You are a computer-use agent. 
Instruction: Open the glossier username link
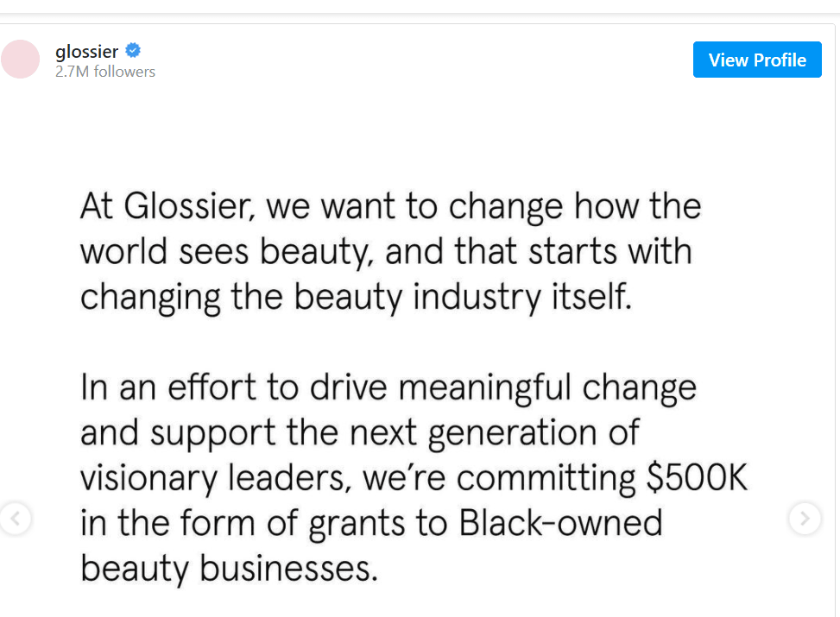point(86,50)
